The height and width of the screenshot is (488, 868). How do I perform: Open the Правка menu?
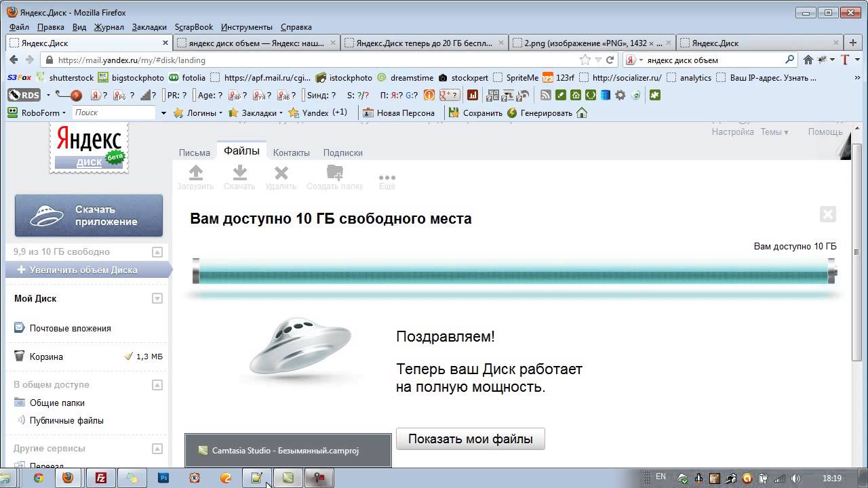51,27
